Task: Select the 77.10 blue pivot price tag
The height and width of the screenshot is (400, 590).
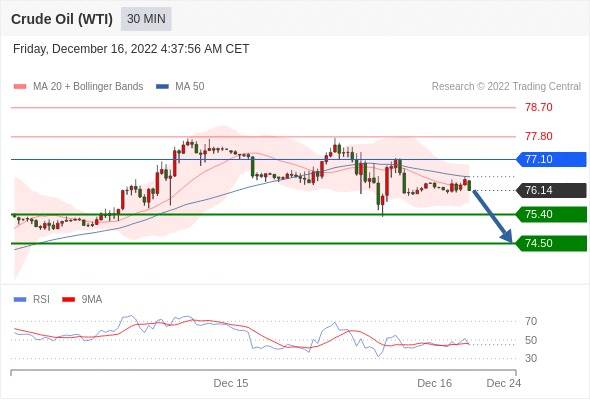Action: coord(551,159)
